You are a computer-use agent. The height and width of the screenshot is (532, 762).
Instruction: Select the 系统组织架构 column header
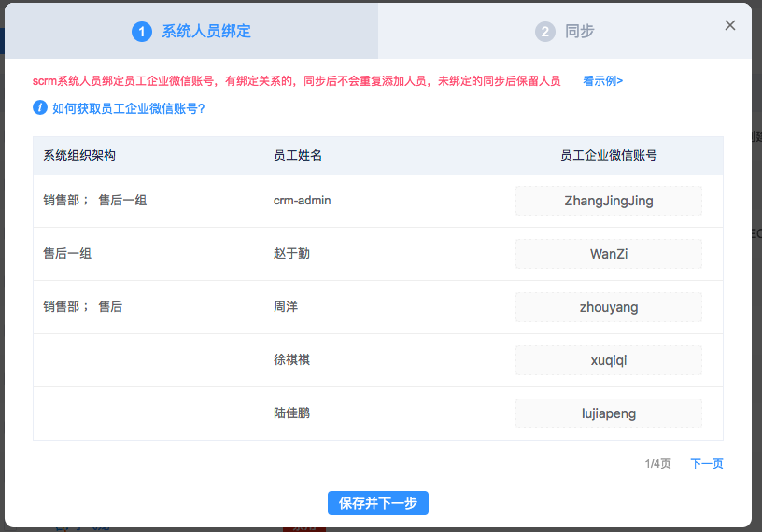[79, 156]
